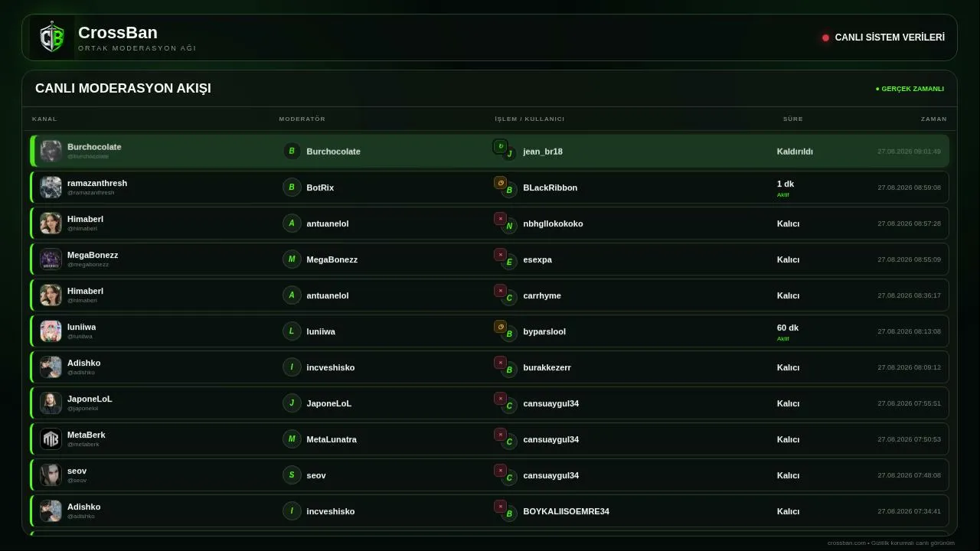This screenshot has height=551, width=980.
Task: Open JaponeLoL channel avatar
Action: click(51, 403)
